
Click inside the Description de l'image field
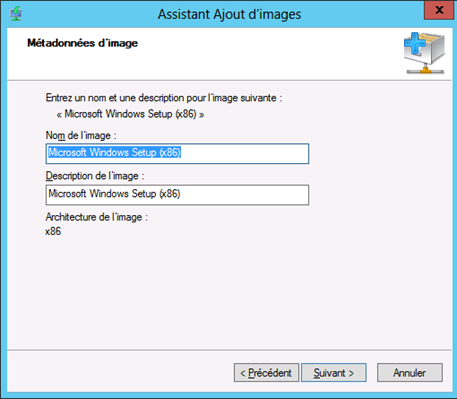[177, 195]
